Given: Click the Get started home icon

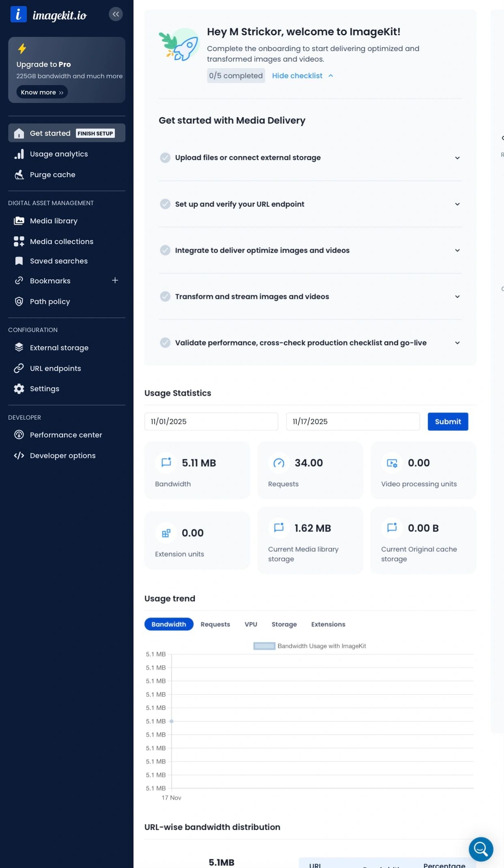Looking at the screenshot, I should 19,133.
